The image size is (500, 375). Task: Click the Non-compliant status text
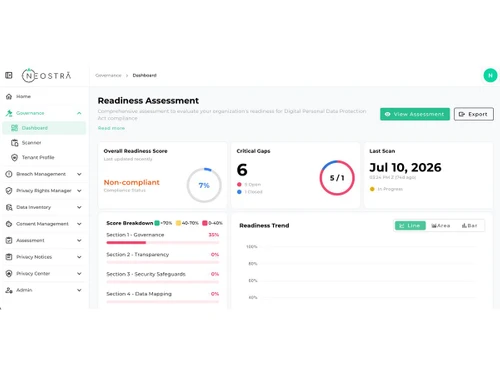pos(132,182)
